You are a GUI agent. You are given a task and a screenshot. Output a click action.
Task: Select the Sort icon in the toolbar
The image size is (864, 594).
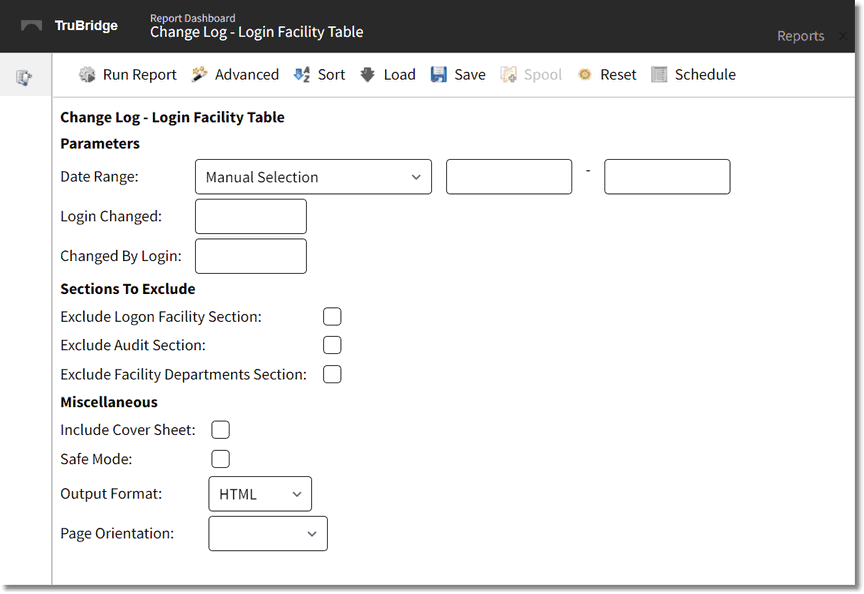[302, 74]
